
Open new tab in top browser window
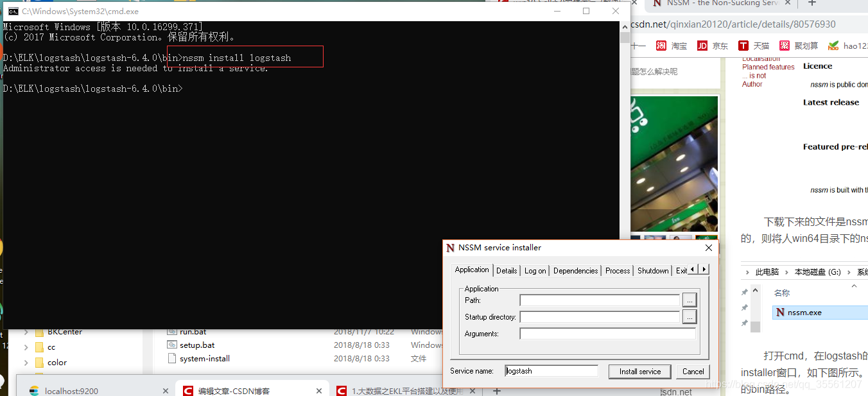(812, 3)
